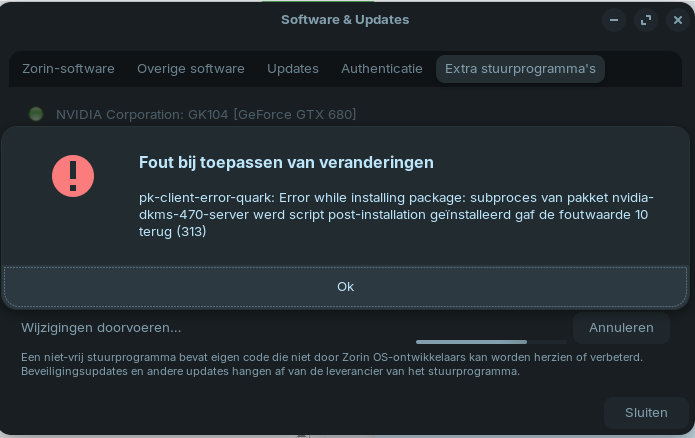Click the non-free driver notice text

[332, 364]
